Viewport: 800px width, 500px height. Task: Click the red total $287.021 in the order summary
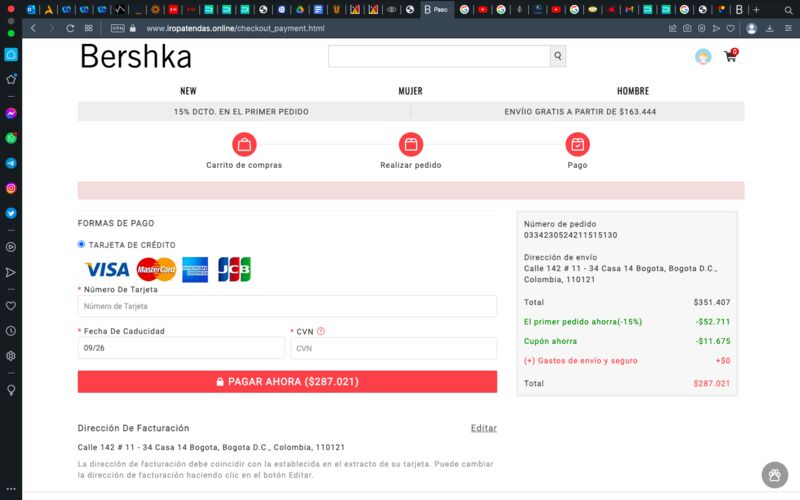click(712, 384)
